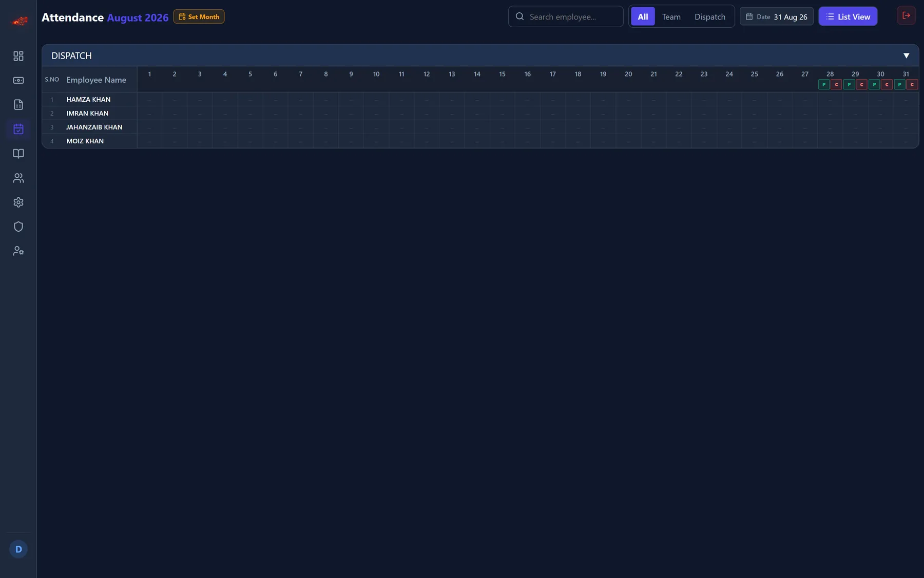Screen dimensions: 924x578
Task: Click the logout icon at top right
Action: coord(906,15)
